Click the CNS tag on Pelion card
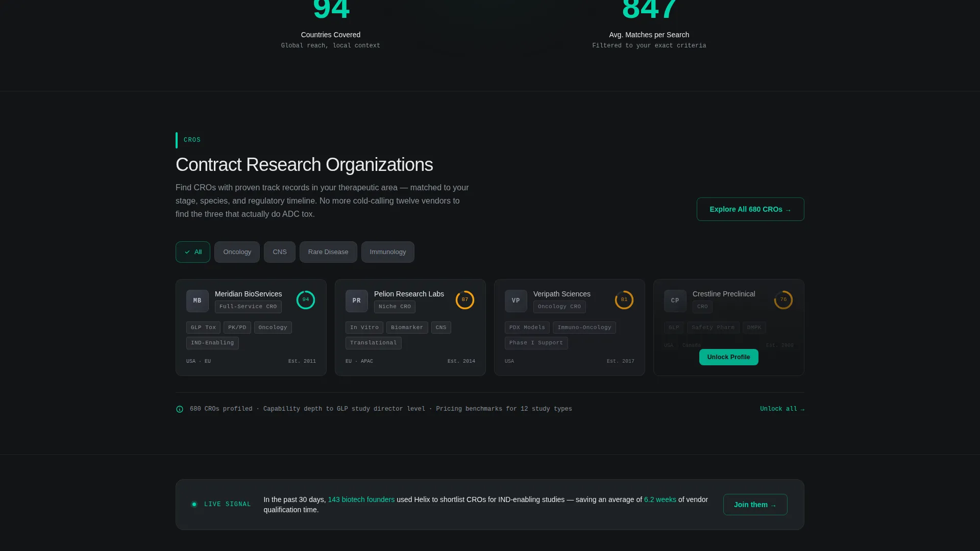 point(441,328)
